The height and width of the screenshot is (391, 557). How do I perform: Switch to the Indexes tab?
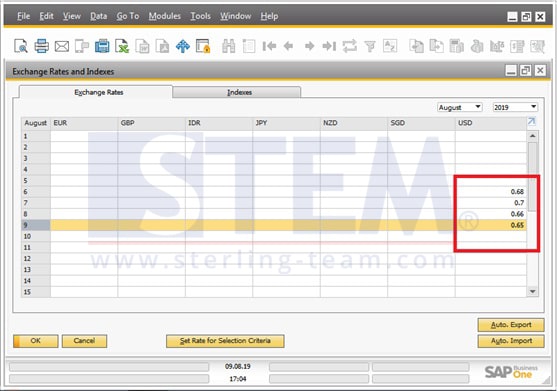(x=237, y=92)
